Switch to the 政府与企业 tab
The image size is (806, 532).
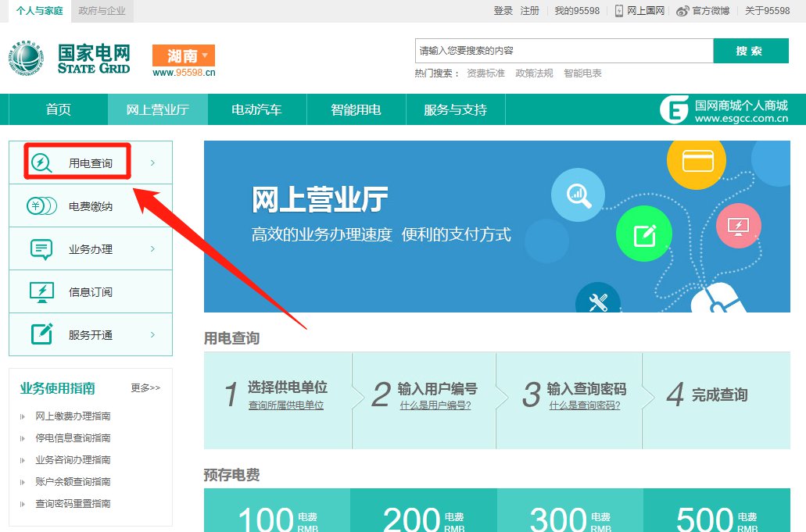(102, 11)
